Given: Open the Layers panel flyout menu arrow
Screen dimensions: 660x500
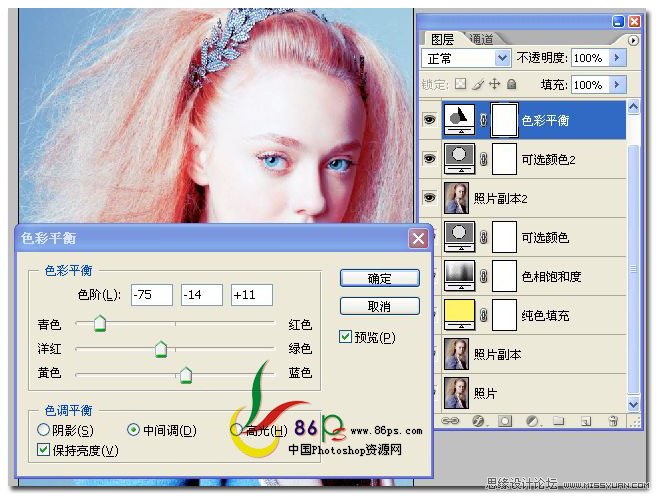Looking at the screenshot, I should tap(633, 40).
